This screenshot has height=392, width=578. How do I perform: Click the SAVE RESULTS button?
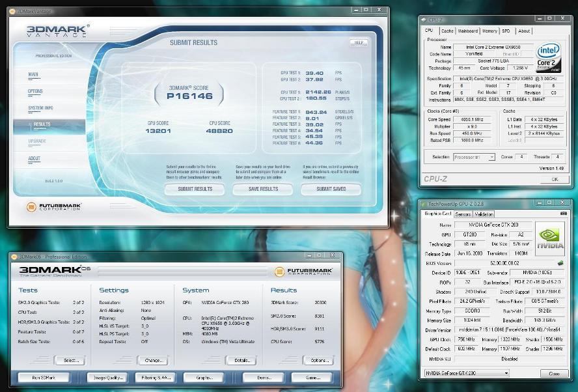pyautogui.click(x=263, y=189)
